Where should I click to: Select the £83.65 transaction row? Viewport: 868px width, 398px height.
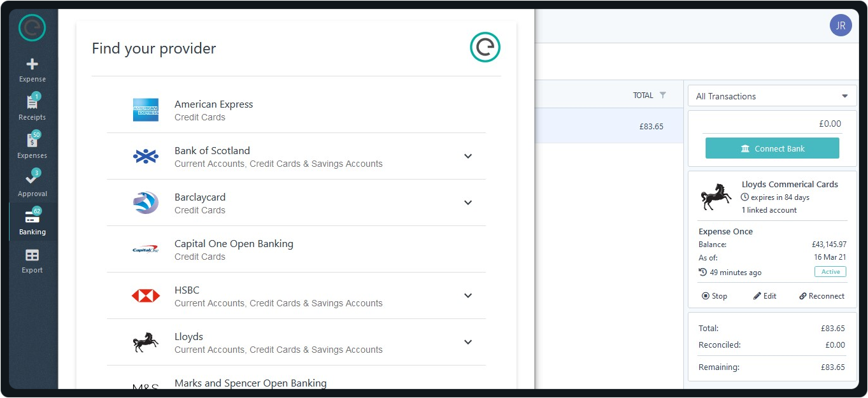click(x=609, y=126)
